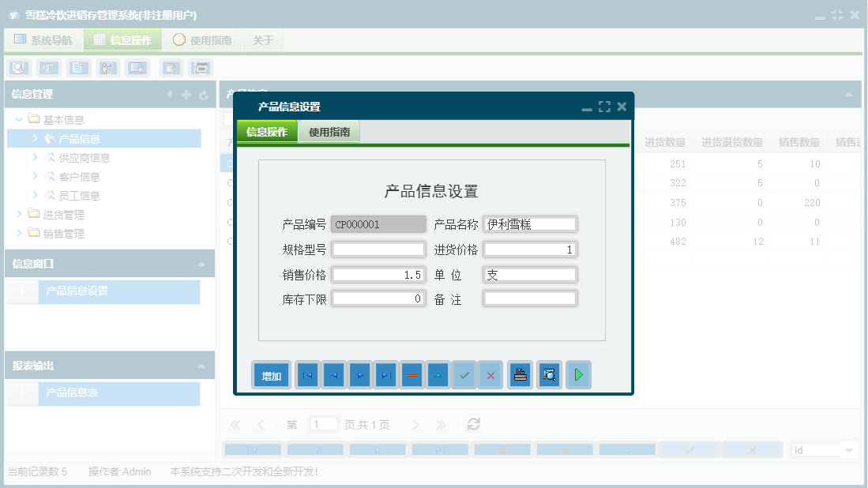Click the green run arrow in the dialog
Viewport: 868px width, 488px height.
[578, 374]
